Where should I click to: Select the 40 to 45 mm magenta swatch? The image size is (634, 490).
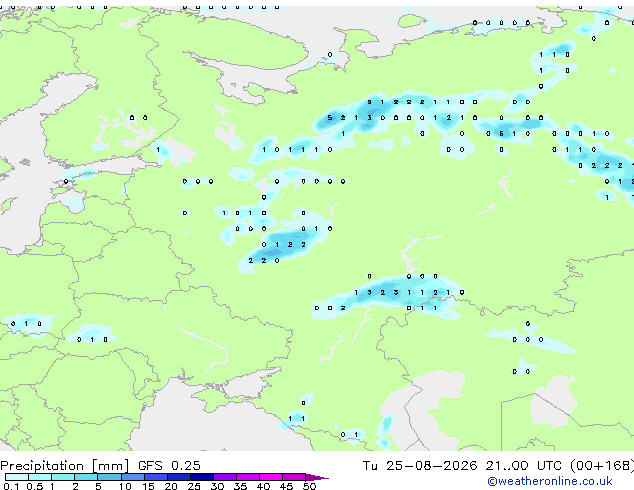[x=271, y=477]
